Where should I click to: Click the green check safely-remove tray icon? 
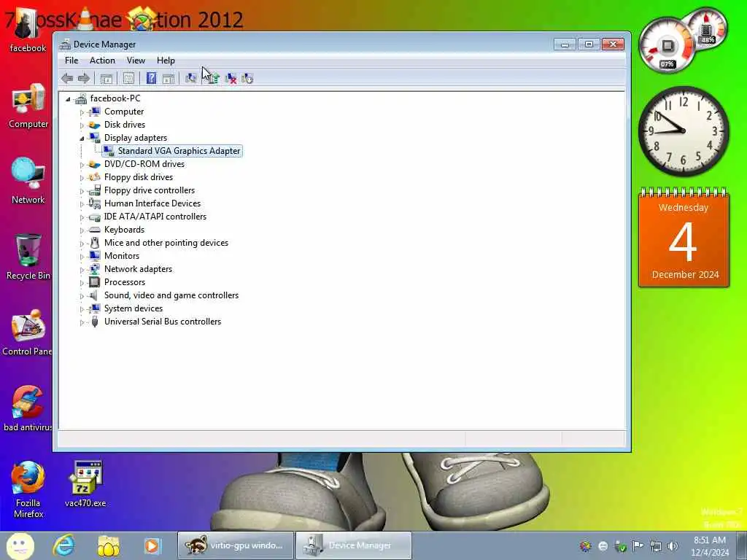click(620, 546)
